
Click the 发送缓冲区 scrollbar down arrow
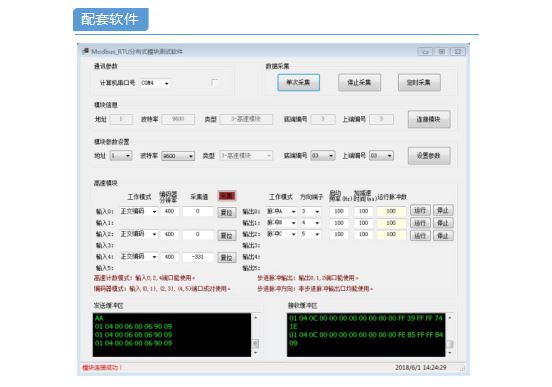click(256, 352)
